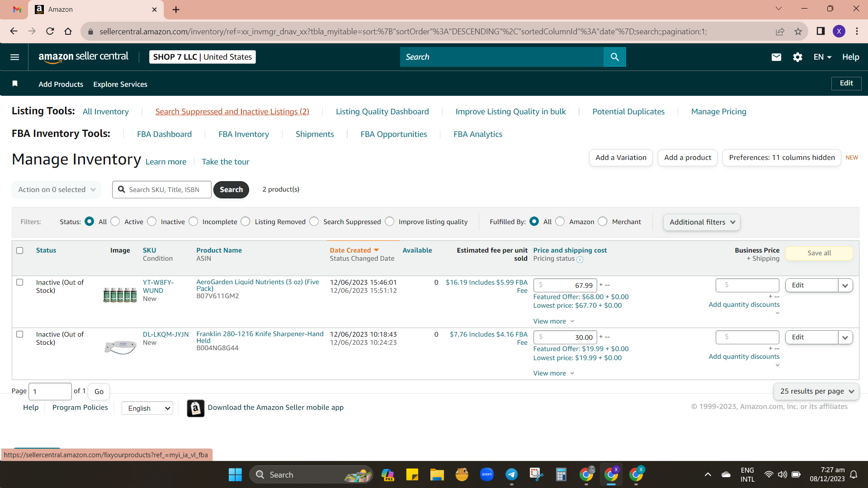Go back to the previous page
The image size is (868, 488).
click(x=14, y=31)
